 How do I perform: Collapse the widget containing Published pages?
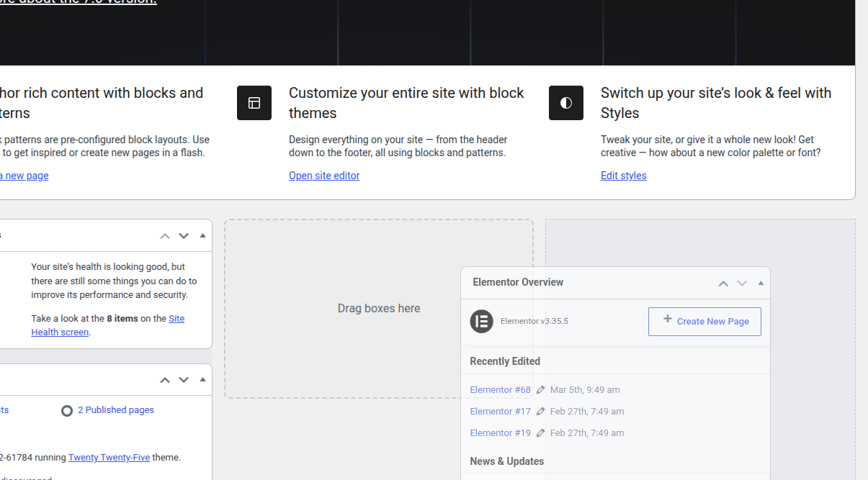[x=202, y=380]
